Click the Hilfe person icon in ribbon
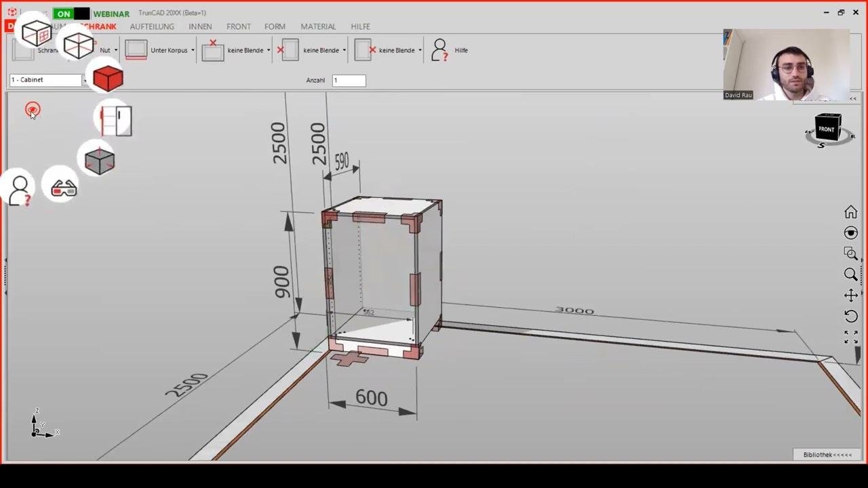Image resolution: width=868 pixels, height=488 pixels. point(440,50)
